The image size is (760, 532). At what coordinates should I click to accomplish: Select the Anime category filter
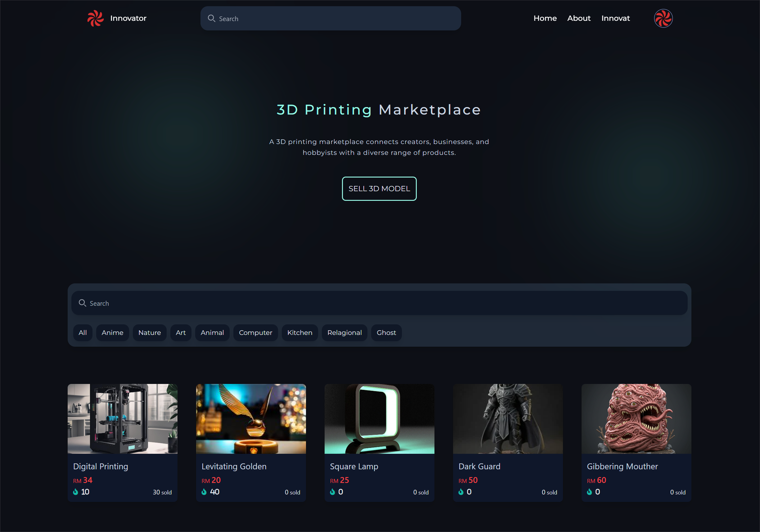(112, 332)
